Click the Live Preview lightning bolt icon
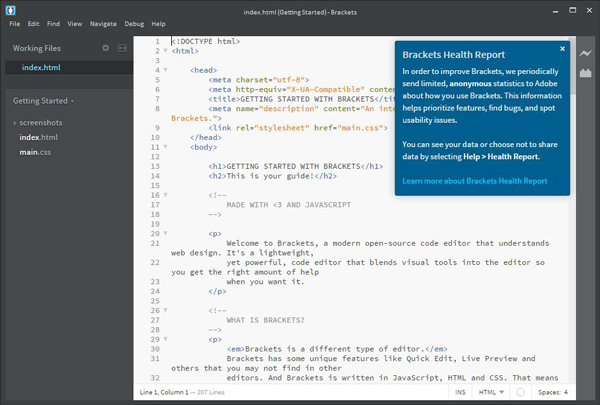The image size is (600, 405). point(585,54)
